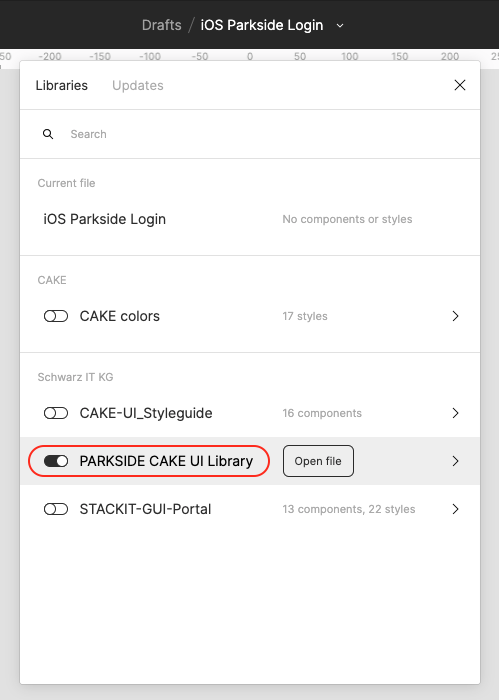Image resolution: width=499 pixels, height=700 pixels.
Task: Enable the CAKE colors library toggle
Action: coord(56,316)
